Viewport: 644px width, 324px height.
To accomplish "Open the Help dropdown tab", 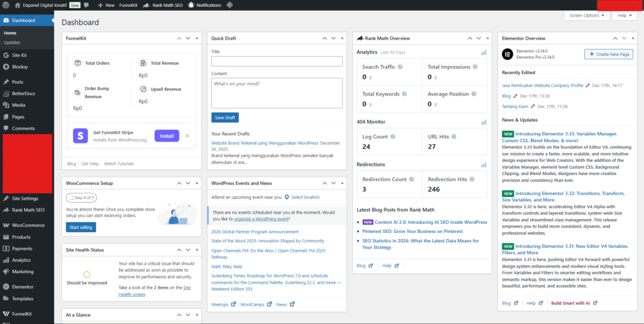I will (x=625, y=15).
